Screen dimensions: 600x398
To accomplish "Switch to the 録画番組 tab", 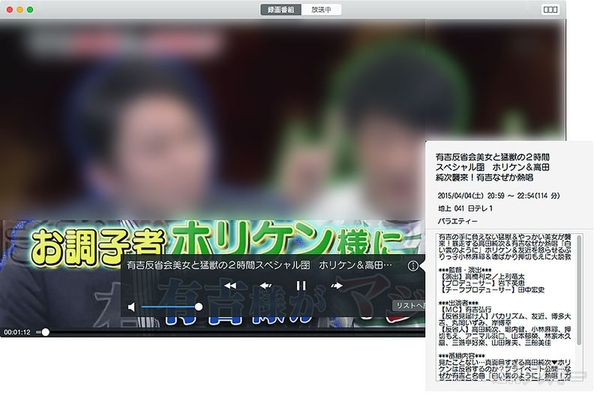I will coord(281,10).
